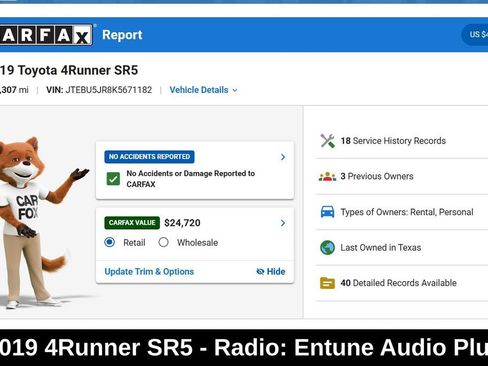The image size is (488, 366).
Task: Open the No Accidents Reported chevron arrow
Action: (x=283, y=157)
